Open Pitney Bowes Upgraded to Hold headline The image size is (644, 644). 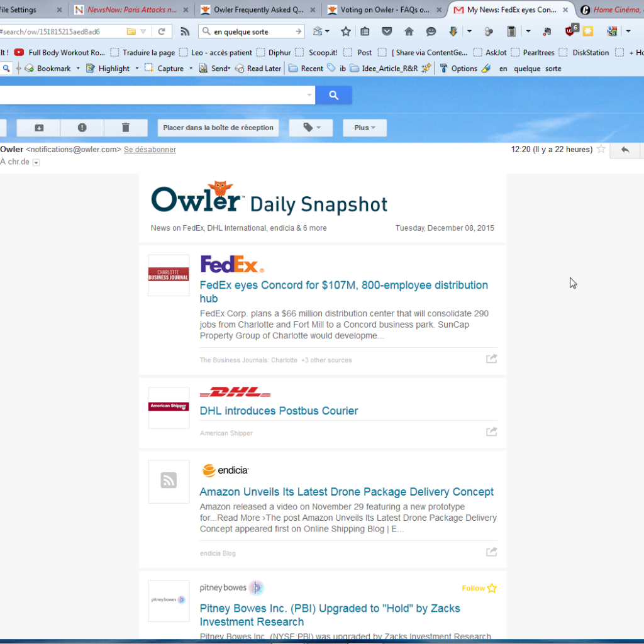(330, 615)
